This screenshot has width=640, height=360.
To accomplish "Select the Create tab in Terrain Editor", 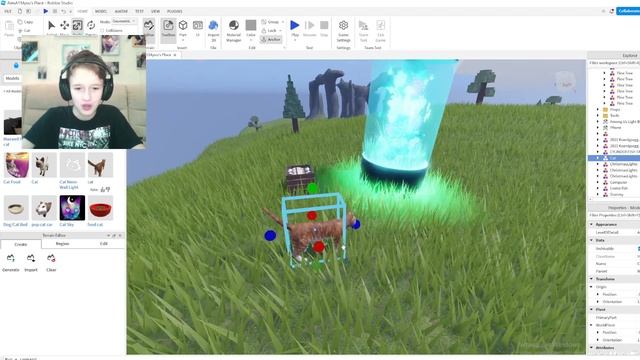I will point(21,244).
